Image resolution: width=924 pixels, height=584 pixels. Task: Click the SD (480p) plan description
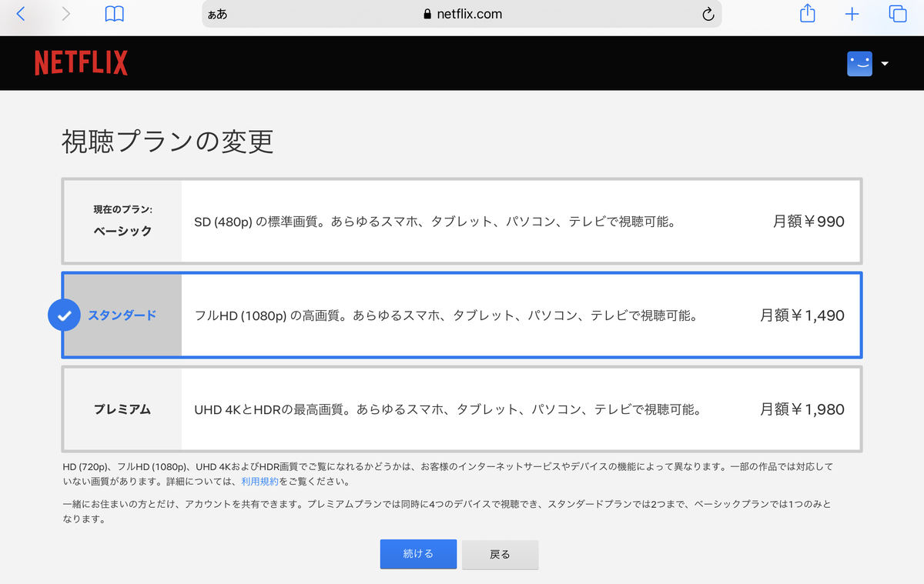tap(435, 222)
